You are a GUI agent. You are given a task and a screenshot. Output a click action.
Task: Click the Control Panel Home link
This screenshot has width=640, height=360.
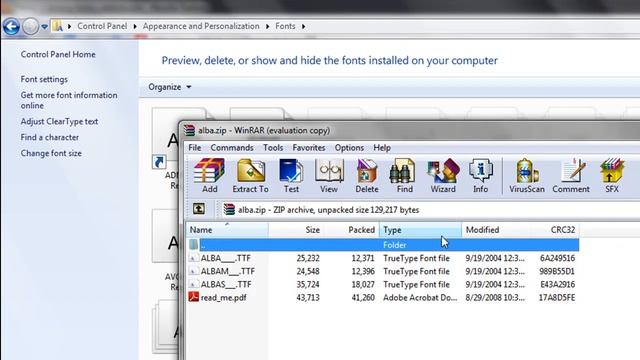58,54
